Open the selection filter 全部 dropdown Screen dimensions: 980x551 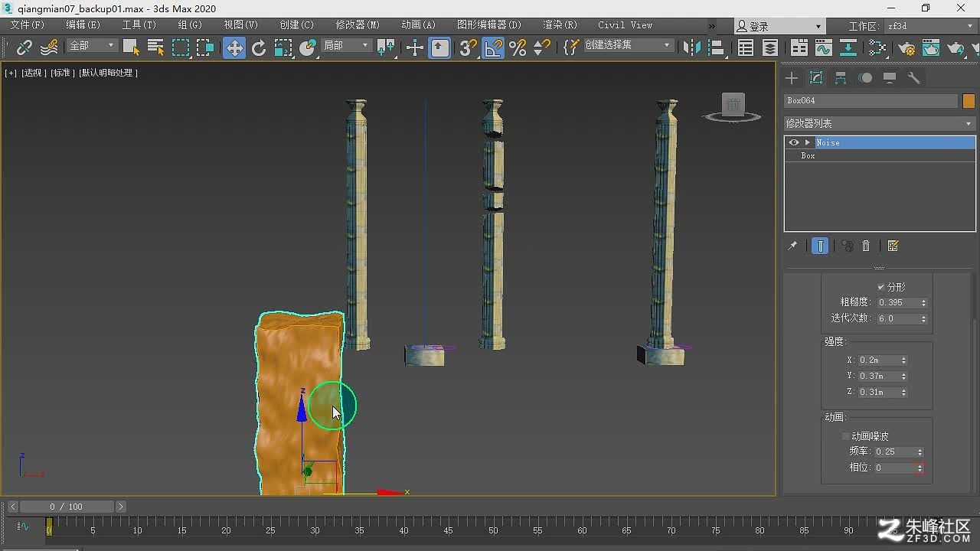[x=91, y=46]
